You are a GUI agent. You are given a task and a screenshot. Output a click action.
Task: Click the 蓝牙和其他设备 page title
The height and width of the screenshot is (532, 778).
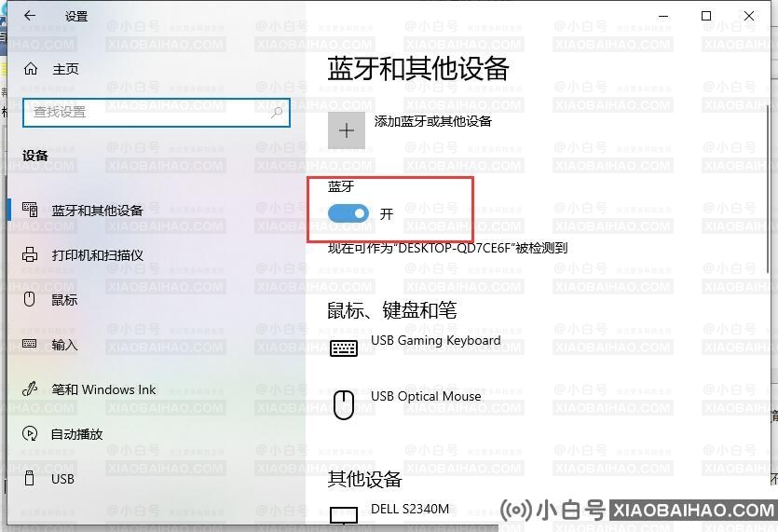pyautogui.click(x=418, y=69)
